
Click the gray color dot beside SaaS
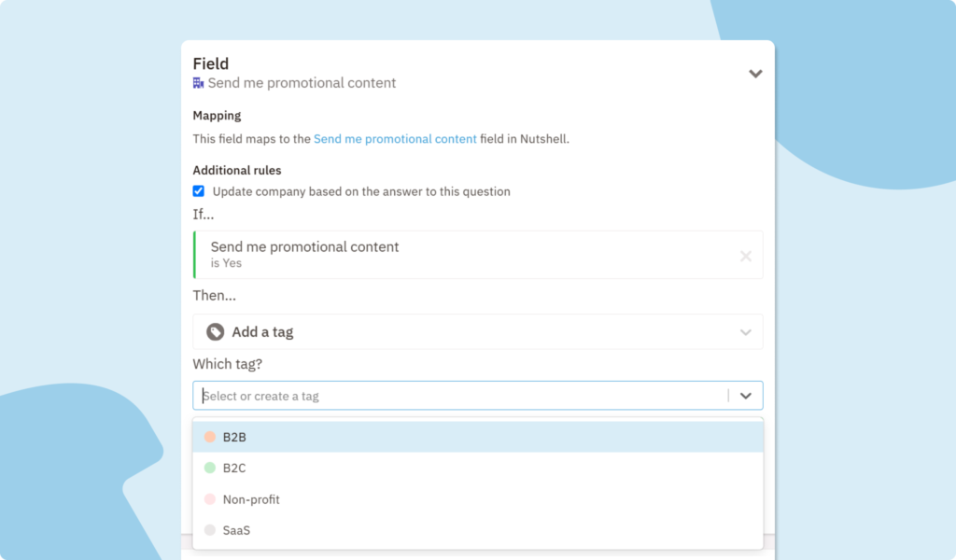tap(208, 529)
